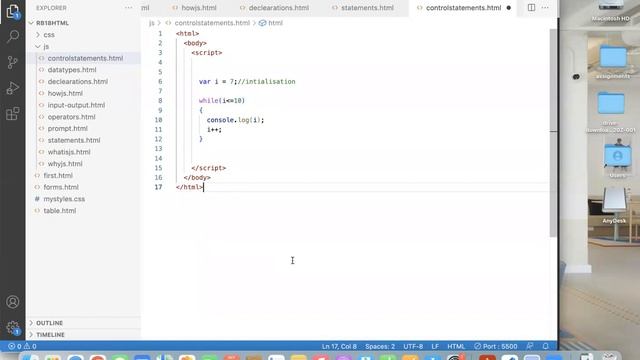Open whyjs.html in file tree
The image size is (640, 360).
tap(65, 164)
